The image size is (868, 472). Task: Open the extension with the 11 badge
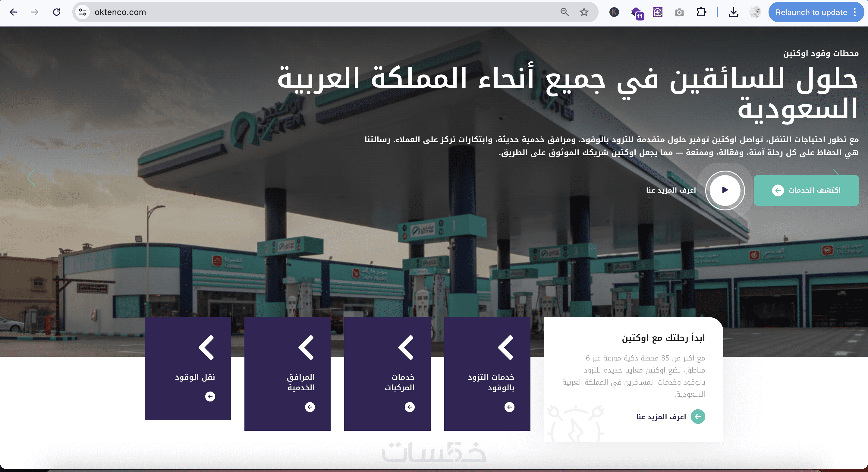click(637, 13)
